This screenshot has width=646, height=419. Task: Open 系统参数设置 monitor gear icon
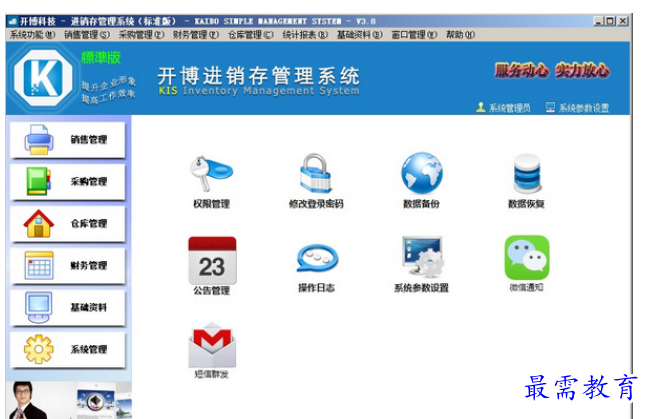[x=423, y=257]
